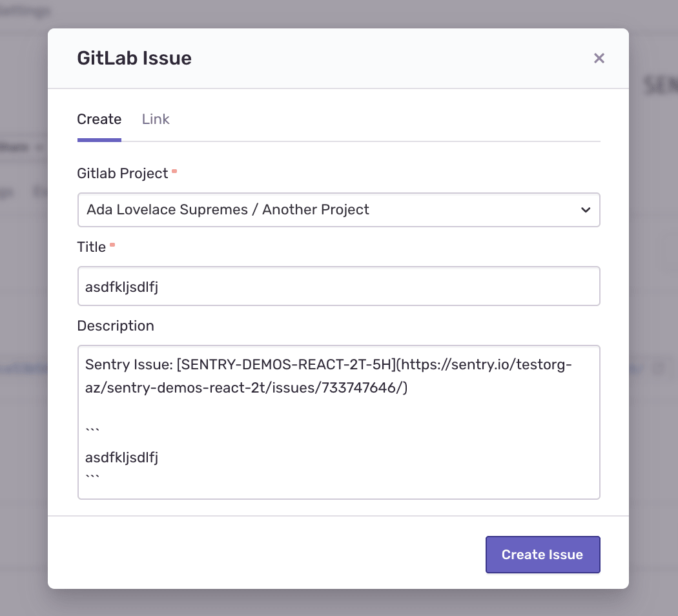
Task: Click the Gitlab Project field label
Action: pos(121,173)
